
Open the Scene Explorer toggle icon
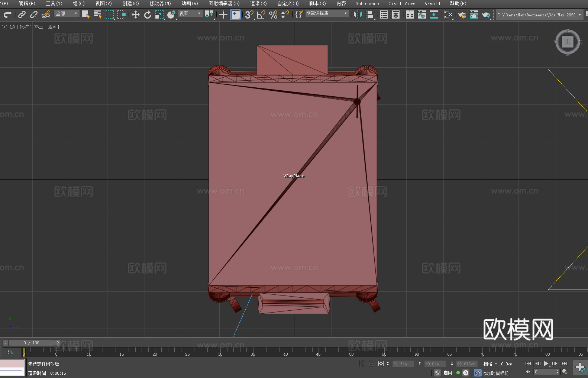click(384, 14)
